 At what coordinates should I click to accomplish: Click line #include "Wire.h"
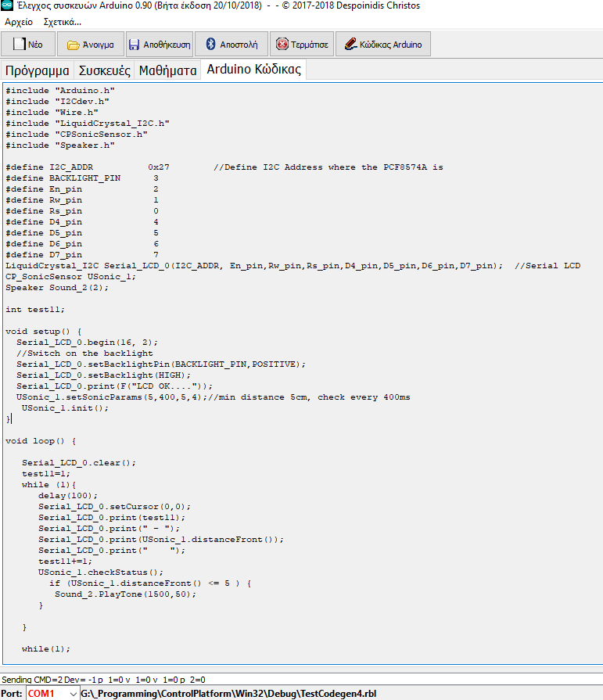52,113
